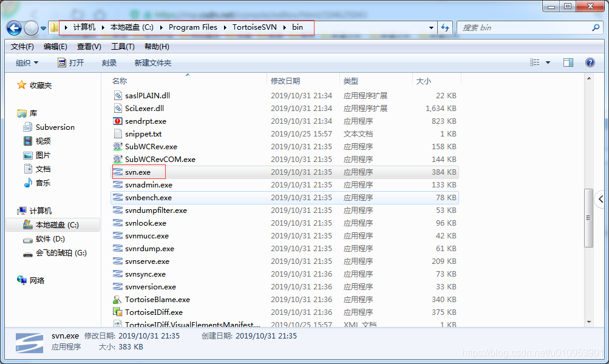Click the Forward navigation arrow
The height and width of the screenshot is (364, 609).
click(31, 28)
